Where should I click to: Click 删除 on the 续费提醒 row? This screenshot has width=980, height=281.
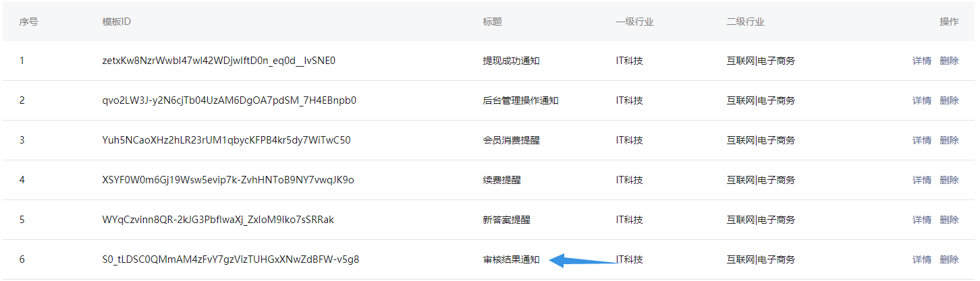[948, 180]
